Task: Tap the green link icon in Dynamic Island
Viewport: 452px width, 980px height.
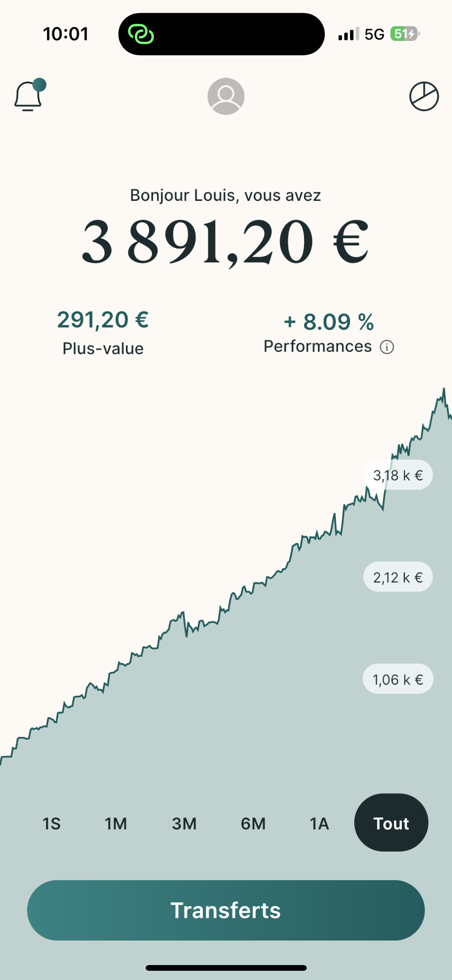Action: coord(141,34)
